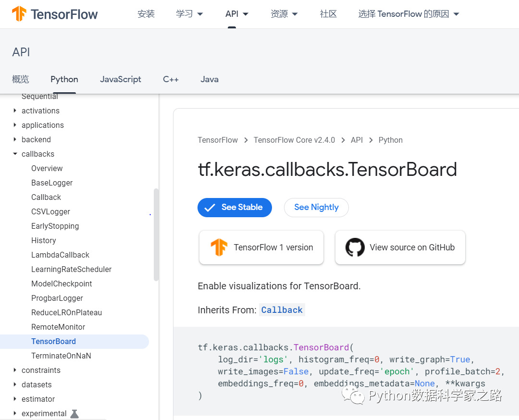Expand the estimator tree node
The width and height of the screenshot is (519, 420).
click(x=14, y=399)
